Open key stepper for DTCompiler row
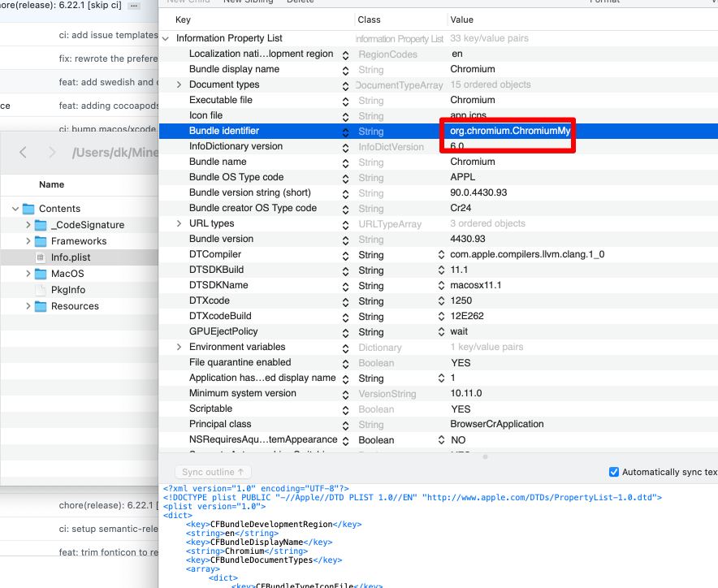The width and height of the screenshot is (718, 588). 346,256
